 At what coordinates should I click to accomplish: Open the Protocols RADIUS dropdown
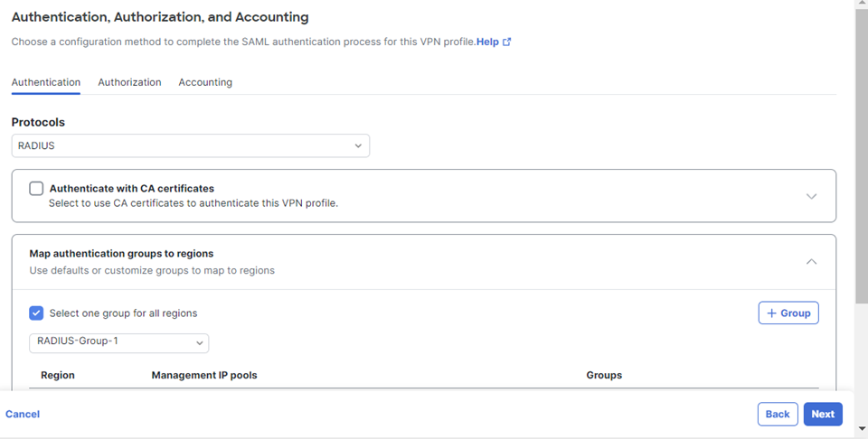pyautogui.click(x=191, y=146)
